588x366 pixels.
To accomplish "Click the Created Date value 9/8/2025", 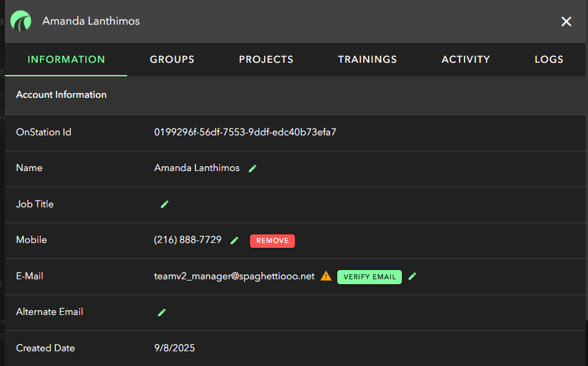I will (x=174, y=348).
